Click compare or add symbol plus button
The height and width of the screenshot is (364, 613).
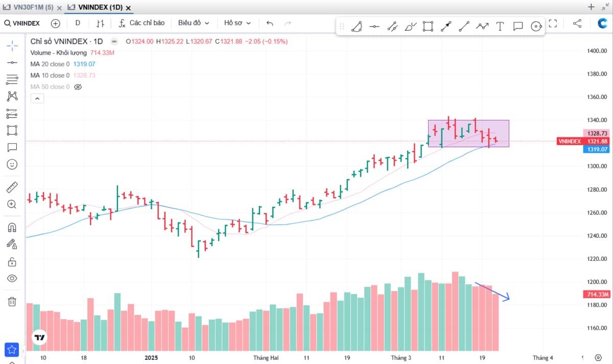(x=55, y=23)
